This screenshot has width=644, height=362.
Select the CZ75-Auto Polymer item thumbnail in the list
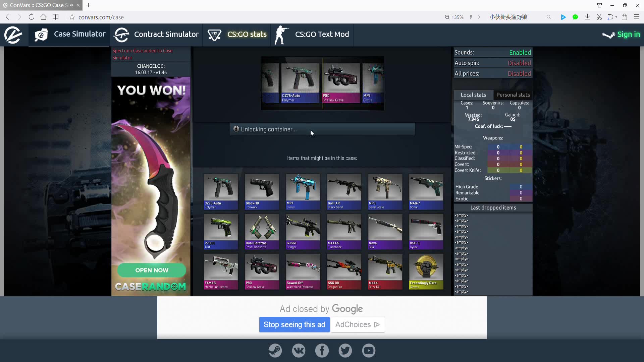pos(221,192)
